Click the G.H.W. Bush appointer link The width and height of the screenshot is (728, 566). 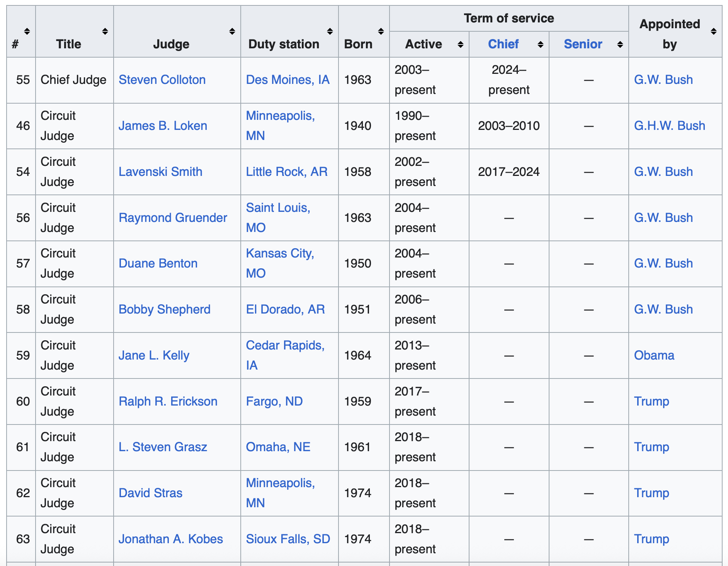669,126
